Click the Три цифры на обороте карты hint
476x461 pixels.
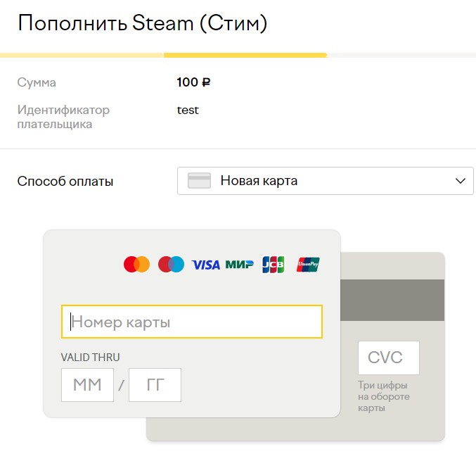[383, 396]
